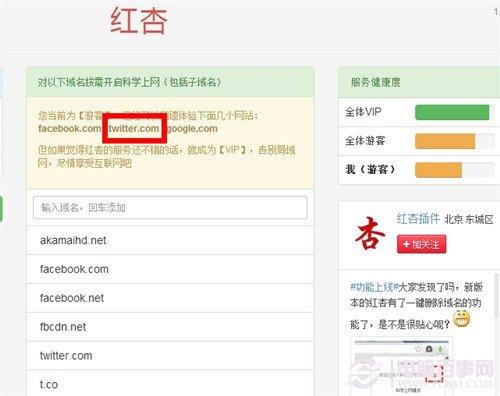Select facebook.com row in the domain list
The image size is (500, 396).
pyautogui.click(x=170, y=269)
